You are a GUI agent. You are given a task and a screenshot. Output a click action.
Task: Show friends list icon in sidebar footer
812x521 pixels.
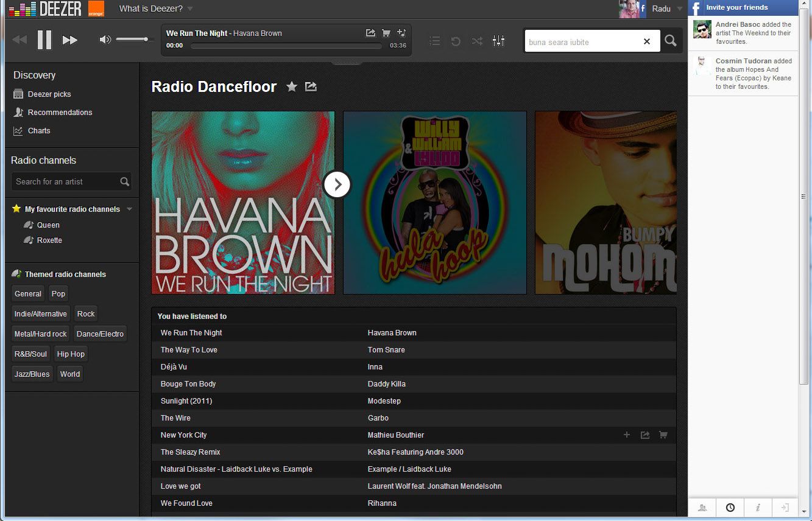point(702,508)
